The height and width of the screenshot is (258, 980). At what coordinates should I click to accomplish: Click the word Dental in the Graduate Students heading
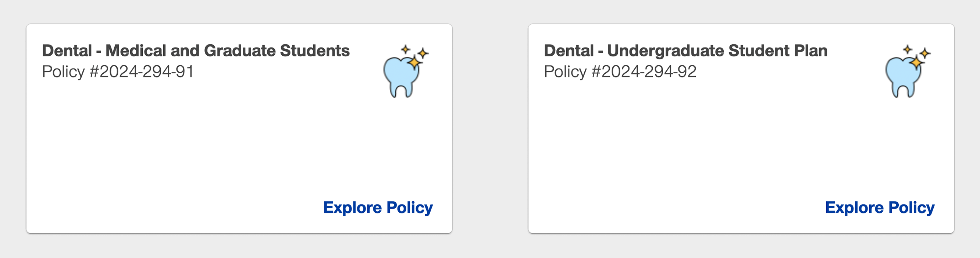tap(67, 51)
